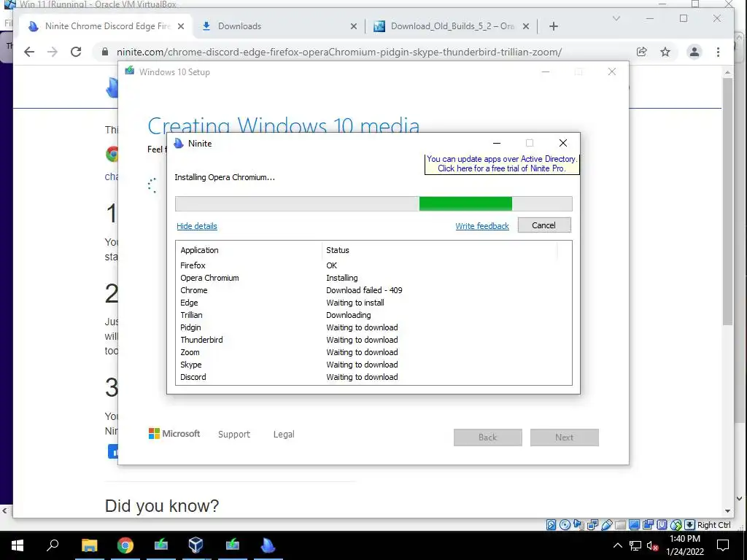Screen dimensions: 747x560
Task: Close the Ninite Chrome Discord tab
Action: click(181, 26)
